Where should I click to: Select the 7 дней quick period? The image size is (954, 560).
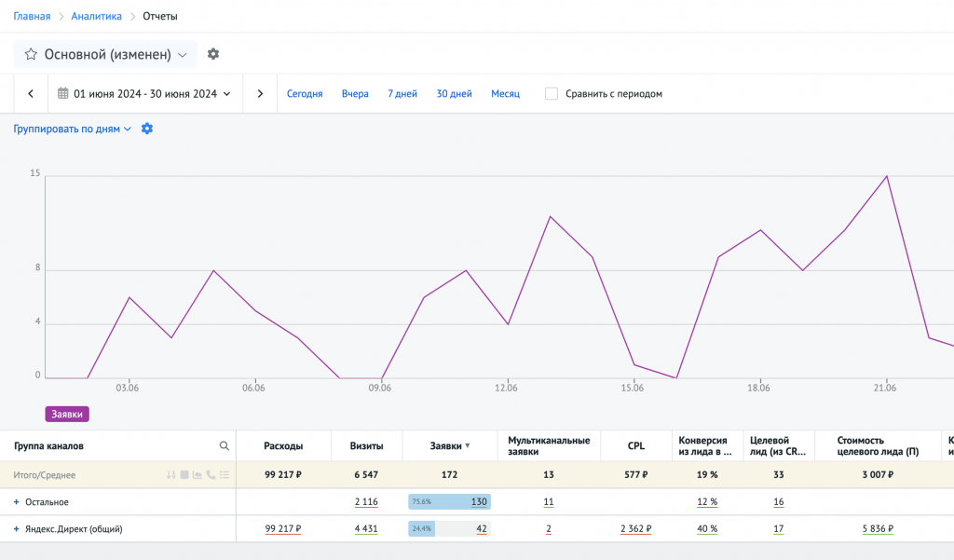402,94
